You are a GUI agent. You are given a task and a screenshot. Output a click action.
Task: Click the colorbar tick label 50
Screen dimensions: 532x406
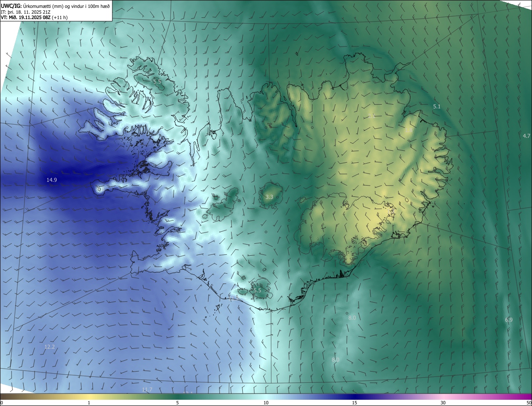pyautogui.click(x=528, y=403)
